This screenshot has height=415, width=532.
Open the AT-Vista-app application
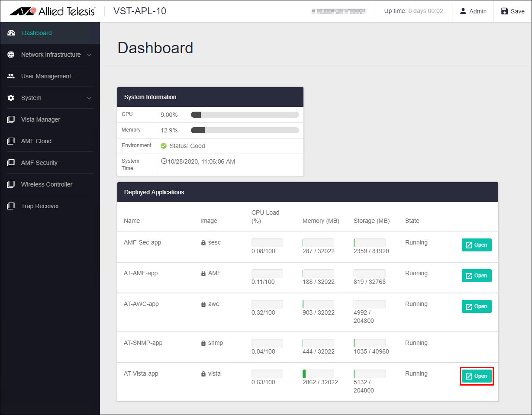477,376
